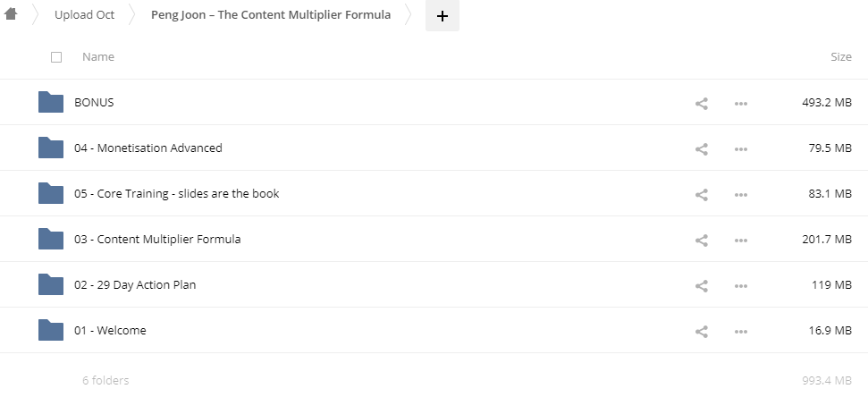Click the plus button to add new
The width and height of the screenshot is (868, 414).
[x=442, y=16]
